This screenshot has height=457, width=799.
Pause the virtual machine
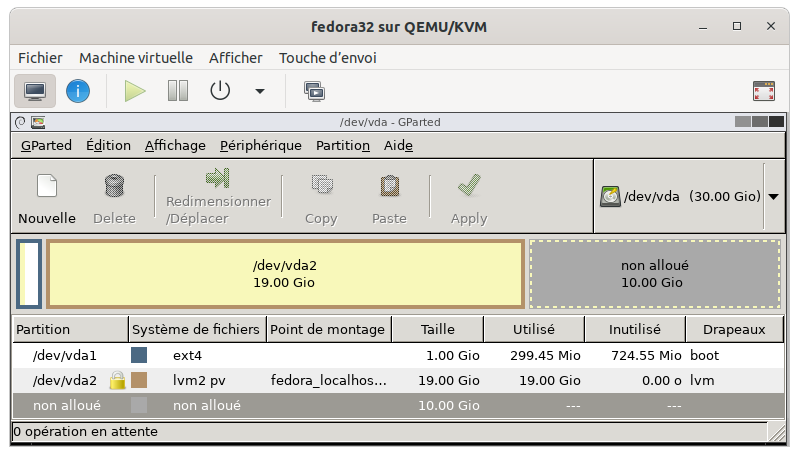click(x=178, y=91)
